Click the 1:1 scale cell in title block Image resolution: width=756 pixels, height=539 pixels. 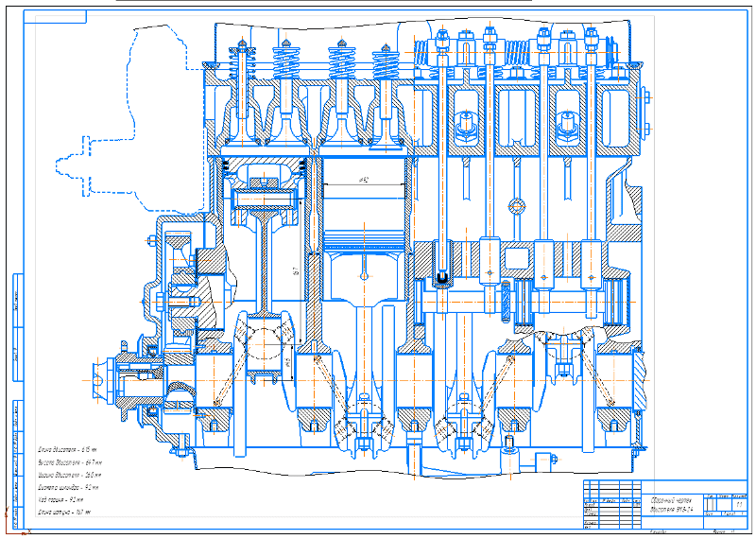pos(739,505)
